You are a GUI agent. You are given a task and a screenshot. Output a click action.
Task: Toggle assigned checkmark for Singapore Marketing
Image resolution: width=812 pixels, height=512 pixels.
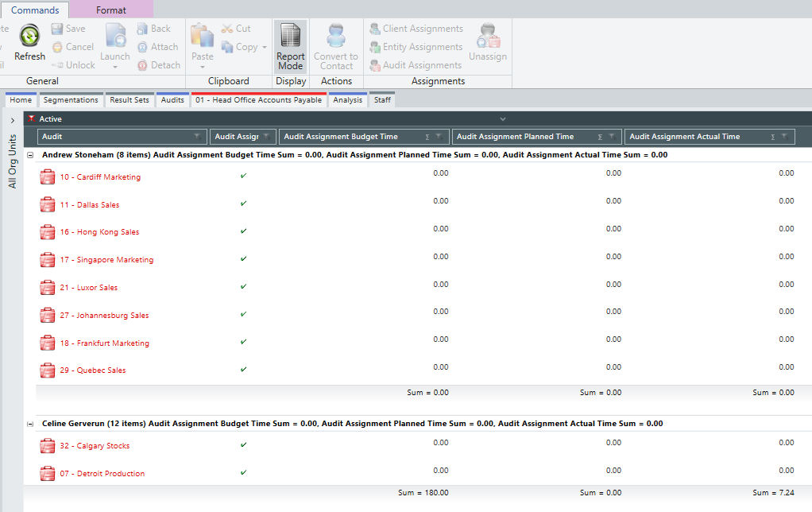pyautogui.click(x=243, y=258)
